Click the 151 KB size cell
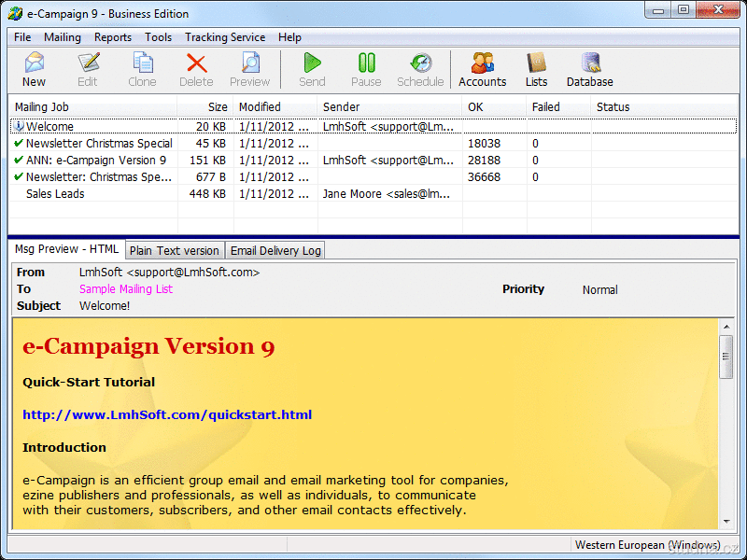 [207, 160]
